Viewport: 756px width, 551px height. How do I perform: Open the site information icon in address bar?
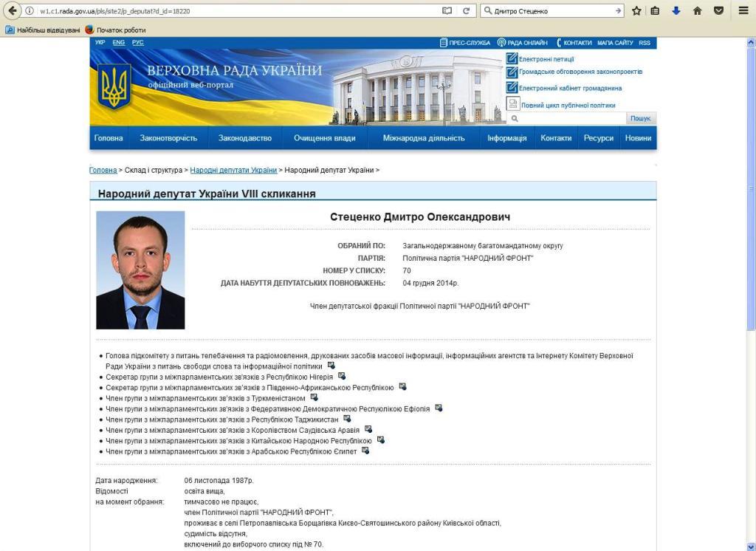coord(30,11)
